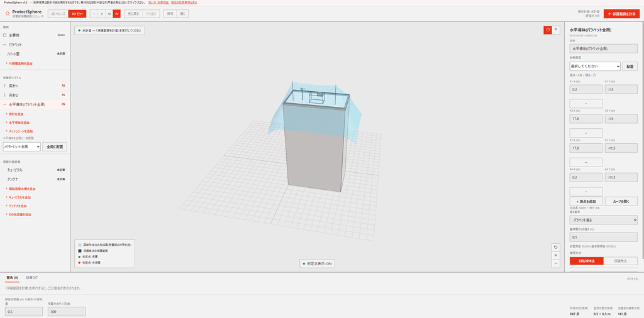This screenshot has height=318, width=644.
Task: Click the pan hand icon beside rotate
Action: tap(556, 30)
